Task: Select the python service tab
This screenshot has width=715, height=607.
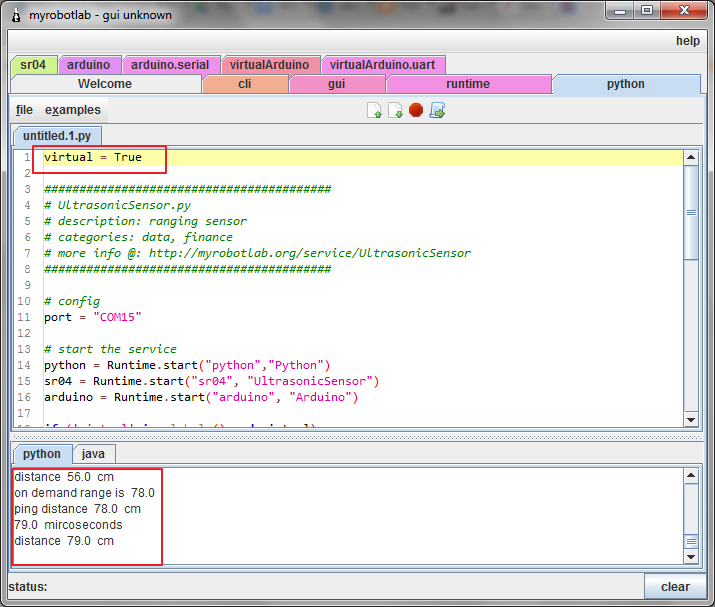Action: [x=626, y=84]
